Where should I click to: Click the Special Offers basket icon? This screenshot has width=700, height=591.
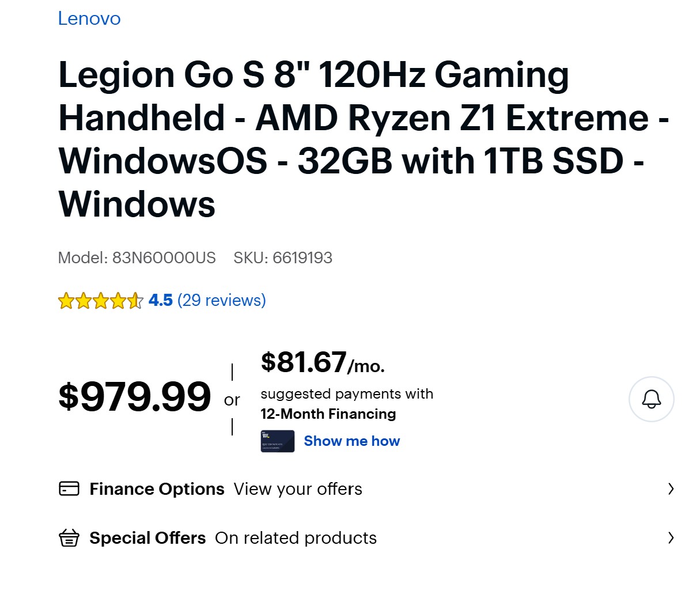[69, 538]
